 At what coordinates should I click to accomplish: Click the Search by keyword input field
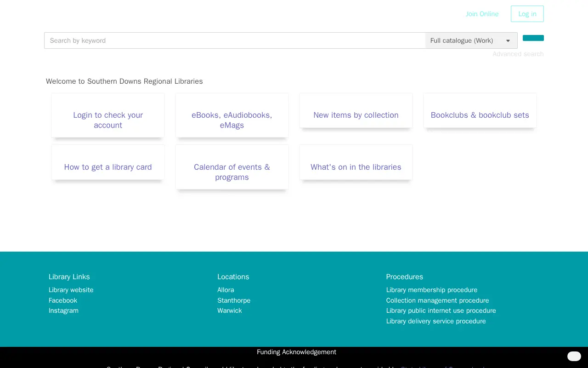235,40
